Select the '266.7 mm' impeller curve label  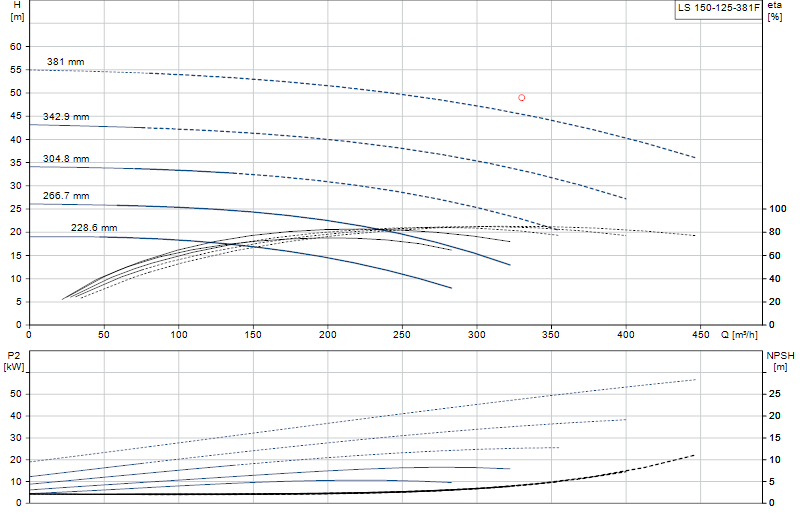click(x=66, y=196)
